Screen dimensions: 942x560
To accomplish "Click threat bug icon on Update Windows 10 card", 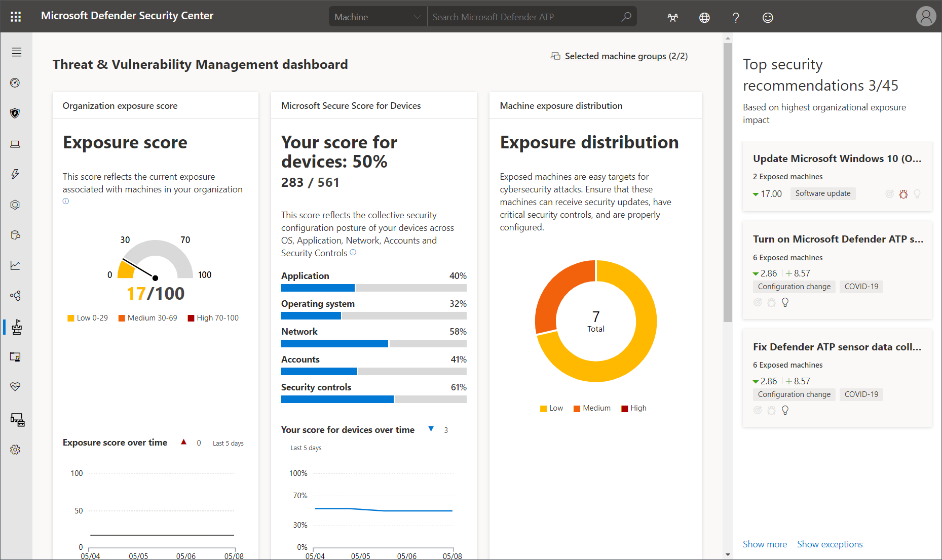I will (x=903, y=194).
